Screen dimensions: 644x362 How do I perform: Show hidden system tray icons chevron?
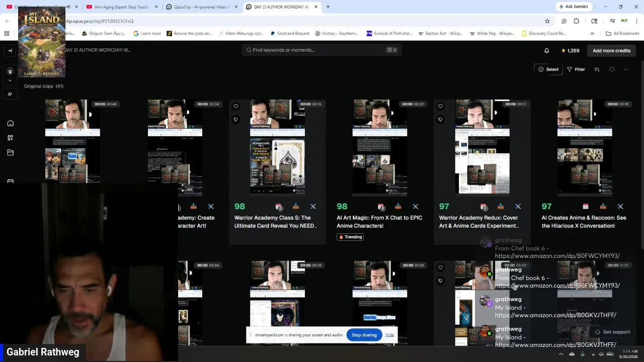(561, 354)
